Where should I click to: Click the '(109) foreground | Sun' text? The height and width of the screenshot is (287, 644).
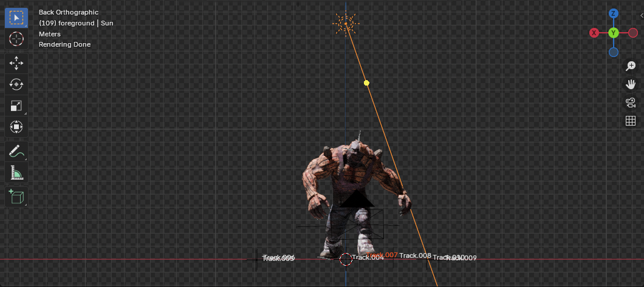click(x=76, y=23)
